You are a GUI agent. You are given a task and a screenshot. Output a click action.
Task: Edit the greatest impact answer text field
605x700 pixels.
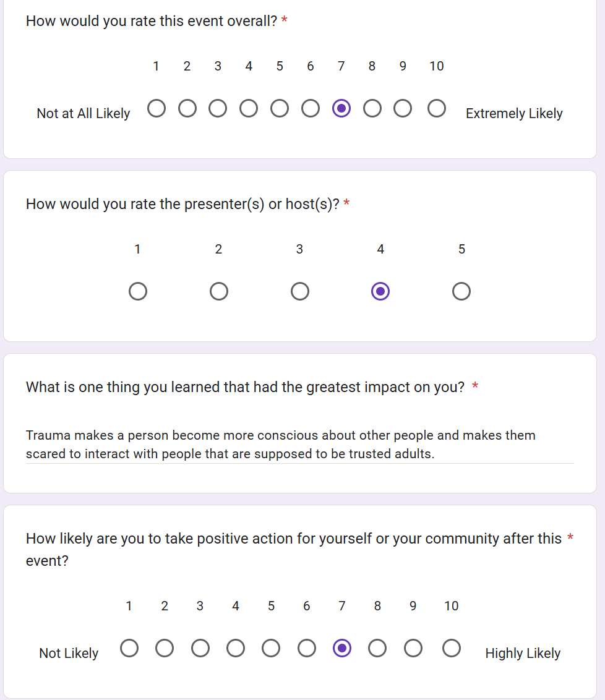tap(299, 445)
